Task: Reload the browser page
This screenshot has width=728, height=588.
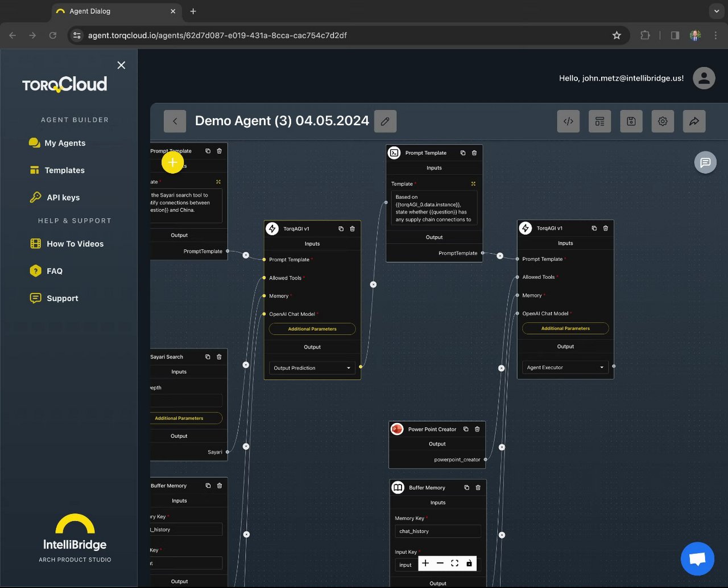Action: [x=53, y=35]
